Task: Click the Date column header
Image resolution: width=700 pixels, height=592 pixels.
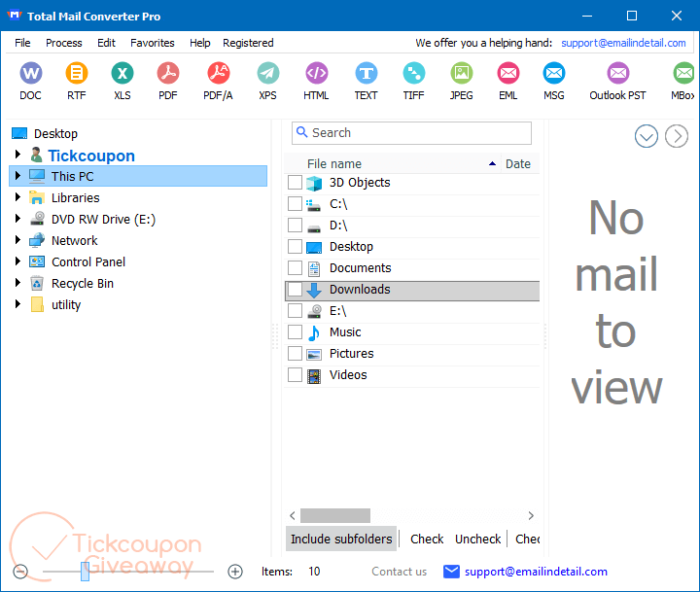Action: [519, 164]
